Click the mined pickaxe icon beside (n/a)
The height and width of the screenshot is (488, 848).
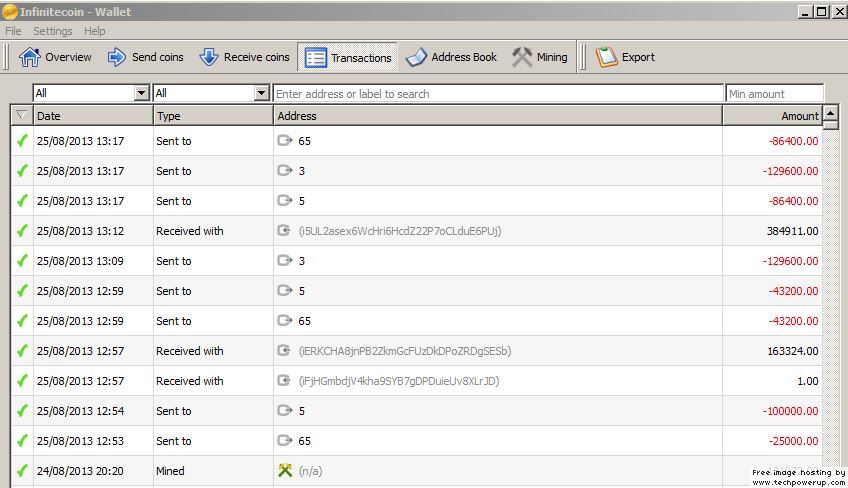click(x=285, y=471)
